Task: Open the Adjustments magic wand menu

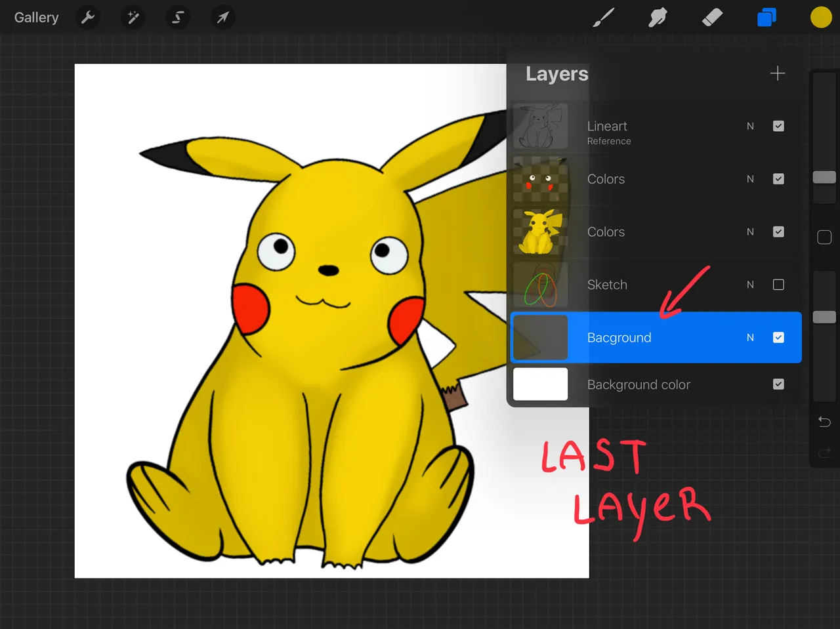Action: coord(133,18)
